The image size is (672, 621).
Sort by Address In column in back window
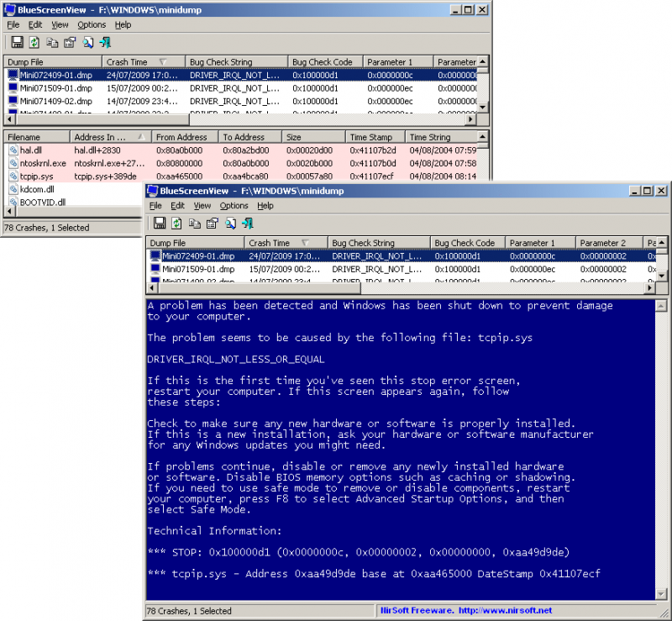click(x=111, y=137)
